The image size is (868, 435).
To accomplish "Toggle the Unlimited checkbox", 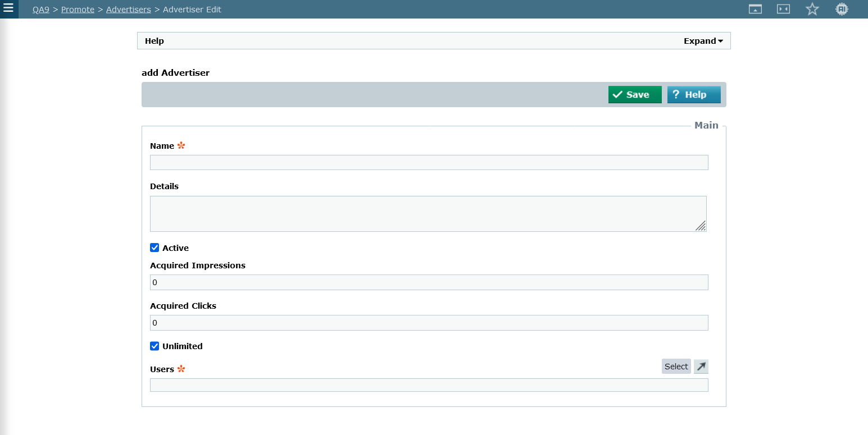I will tap(155, 346).
